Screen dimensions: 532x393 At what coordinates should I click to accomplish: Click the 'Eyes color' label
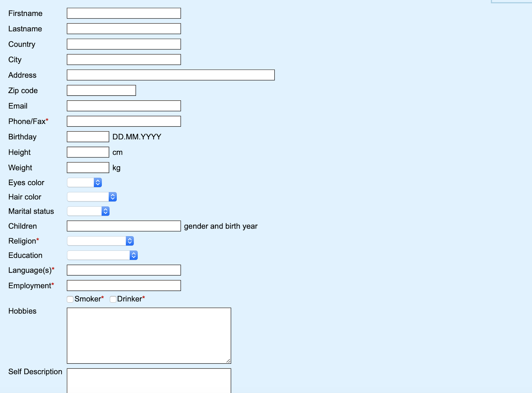click(26, 183)
